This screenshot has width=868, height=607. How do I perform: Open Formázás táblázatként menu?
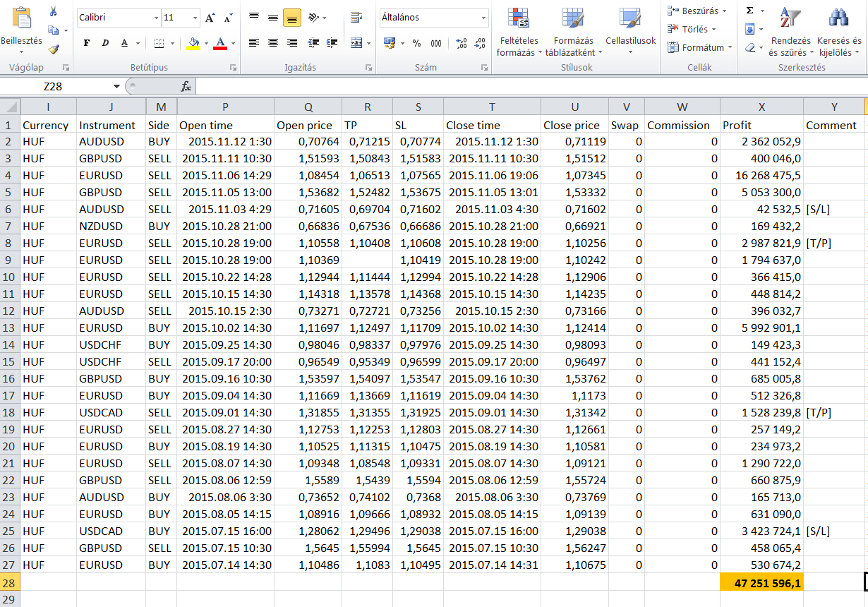click(x=574, y=32)
